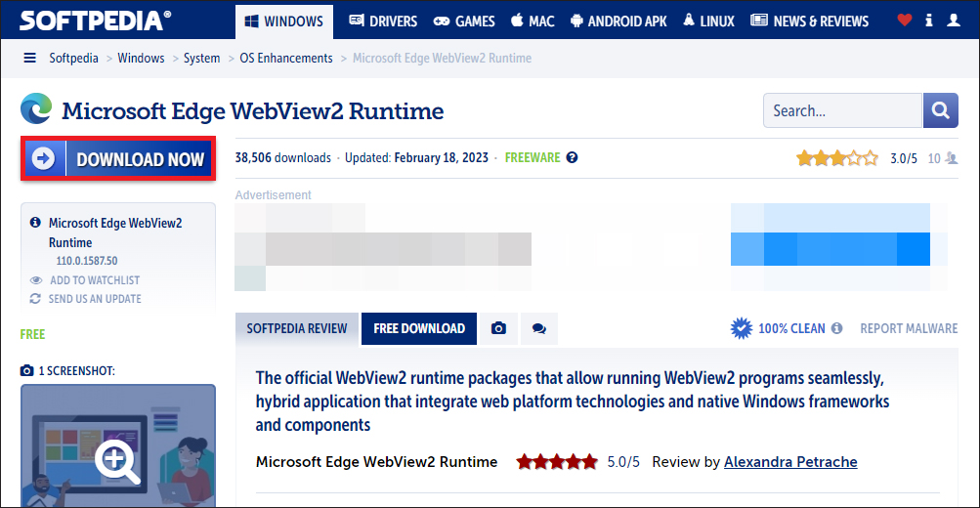Click the Search input field
980x508 pixels.
[x=842, y=110]
